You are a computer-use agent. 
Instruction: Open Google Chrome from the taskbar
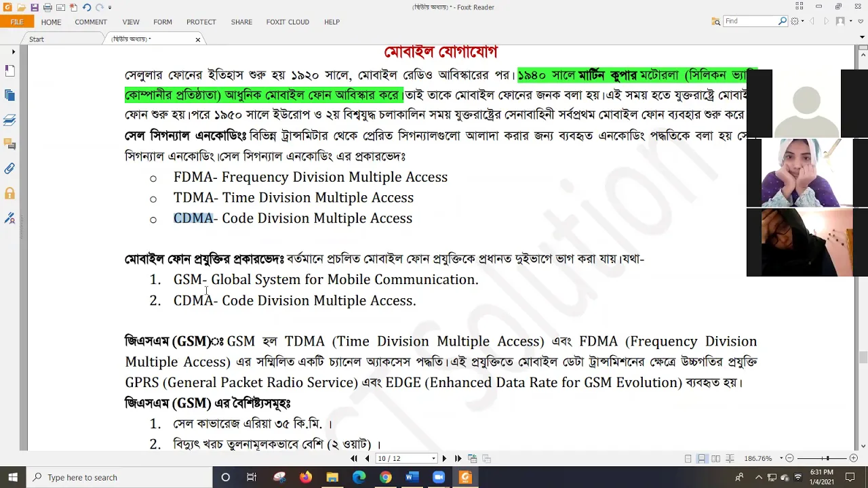click(385, 477)
